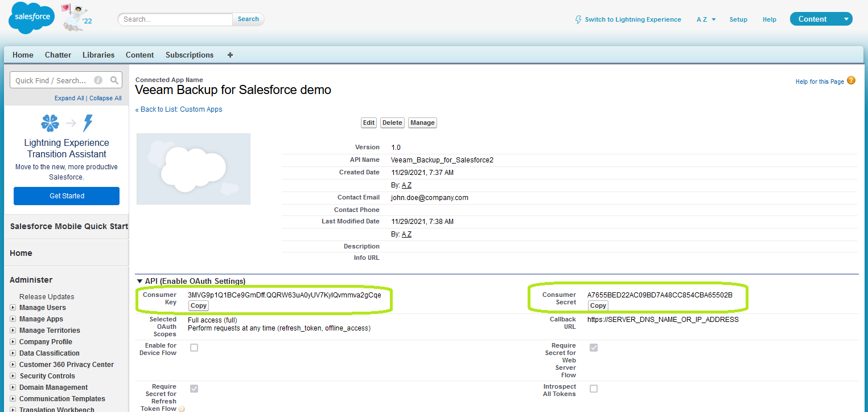
Task: Click the Get Started button
Action: pyautogui.click(x=67, y=195)
